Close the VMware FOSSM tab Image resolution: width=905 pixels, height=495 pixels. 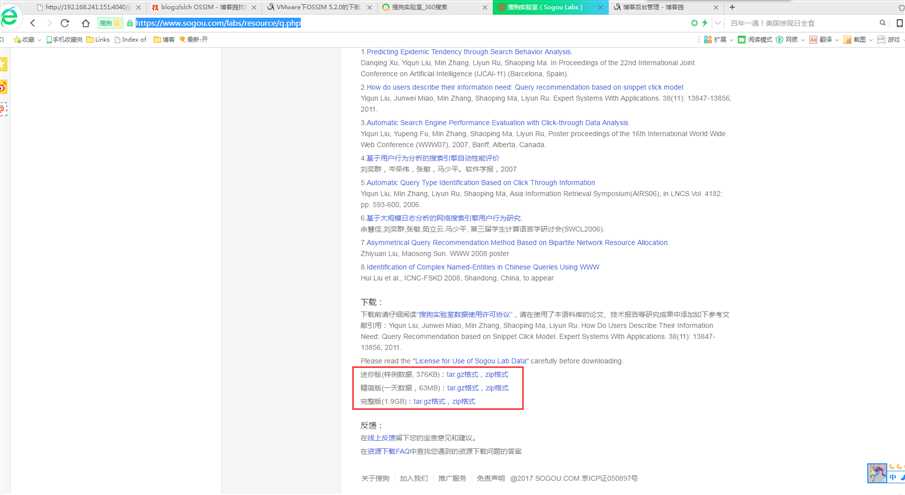pos(369,8)
